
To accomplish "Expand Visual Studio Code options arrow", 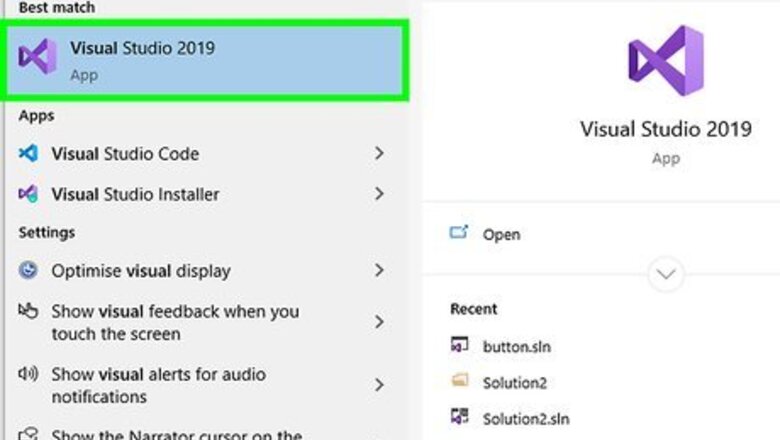I will pos(379,154).
